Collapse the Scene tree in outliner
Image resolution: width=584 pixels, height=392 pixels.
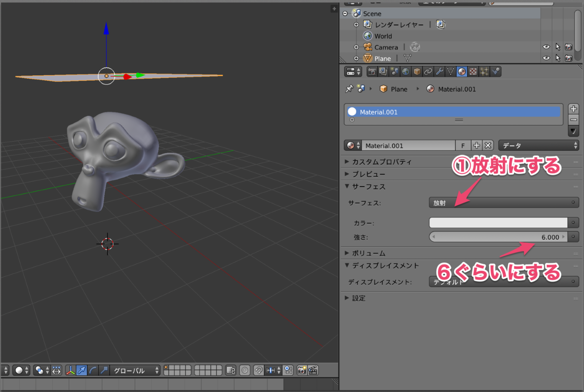click(346, 14)
